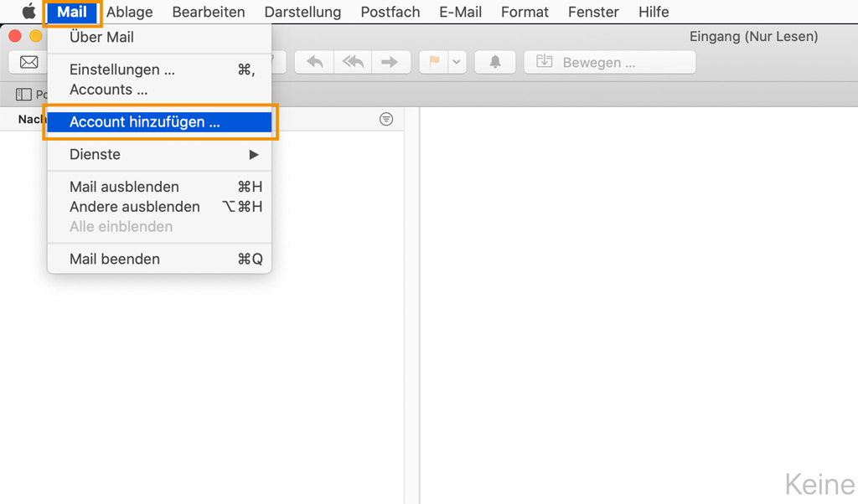
Task: Open the Bewegen move-to field
Action: [x=610, y=62]
